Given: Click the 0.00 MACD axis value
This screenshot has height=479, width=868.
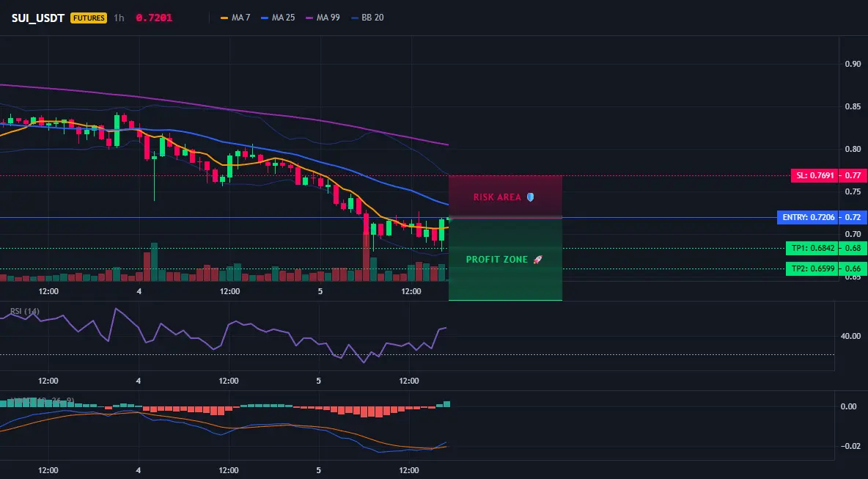Looking at the screenshot, I should point(849,406).
